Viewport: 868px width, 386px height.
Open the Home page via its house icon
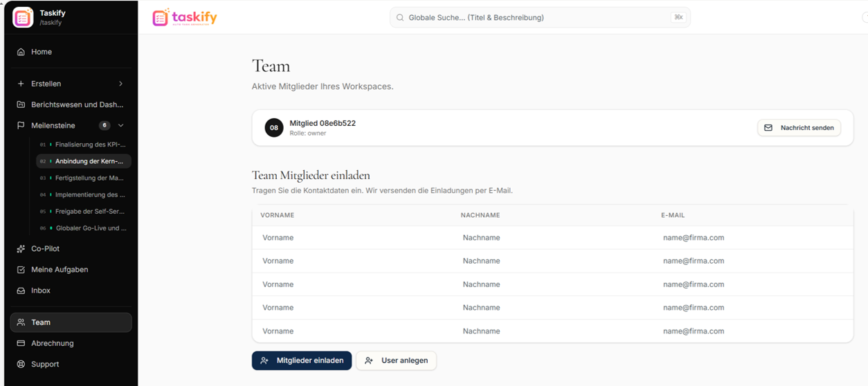21,52
